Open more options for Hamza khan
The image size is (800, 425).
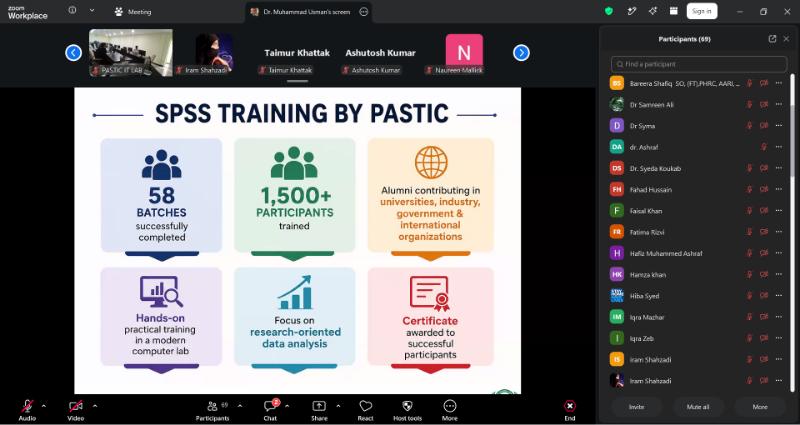point(779,274)
